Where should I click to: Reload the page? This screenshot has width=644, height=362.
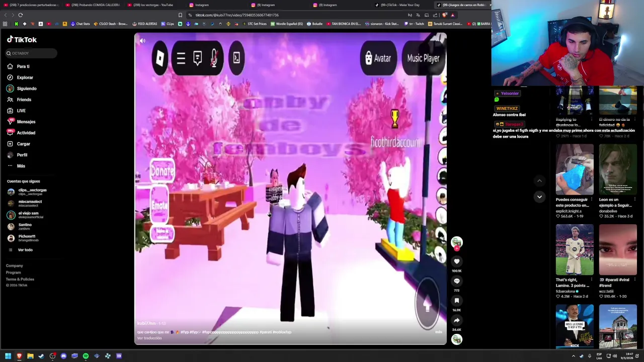click(21, 15)
